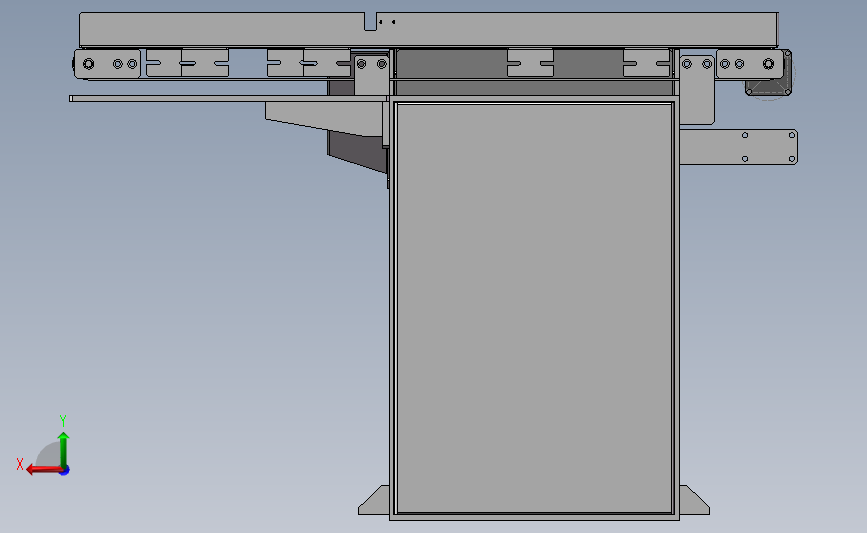Select the cabinet's right foot

[694, 500]
